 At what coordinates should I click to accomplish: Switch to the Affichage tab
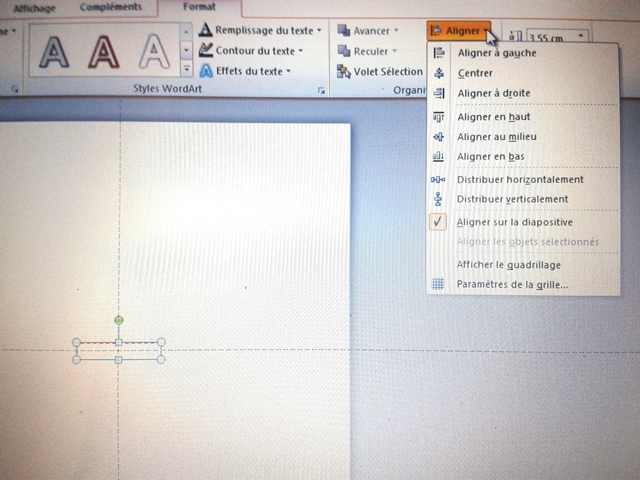pyautogui.click(x=35, y=7)
